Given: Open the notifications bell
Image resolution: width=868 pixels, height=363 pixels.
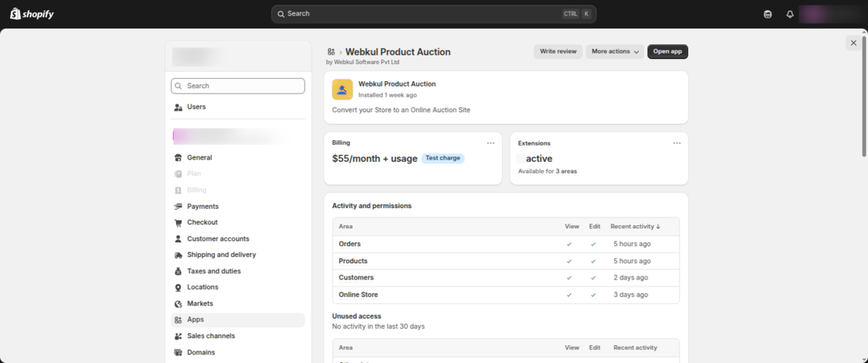Looking at the screenshot, I should tap(790, 15).
